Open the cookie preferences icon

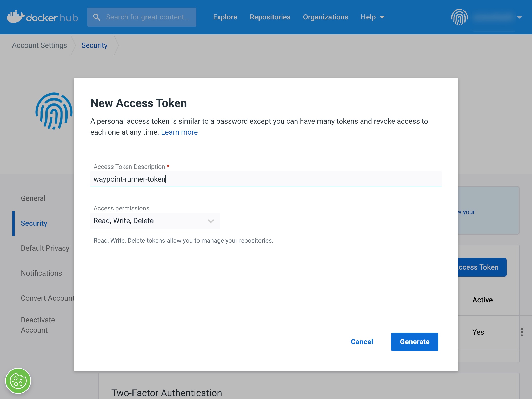18,381
